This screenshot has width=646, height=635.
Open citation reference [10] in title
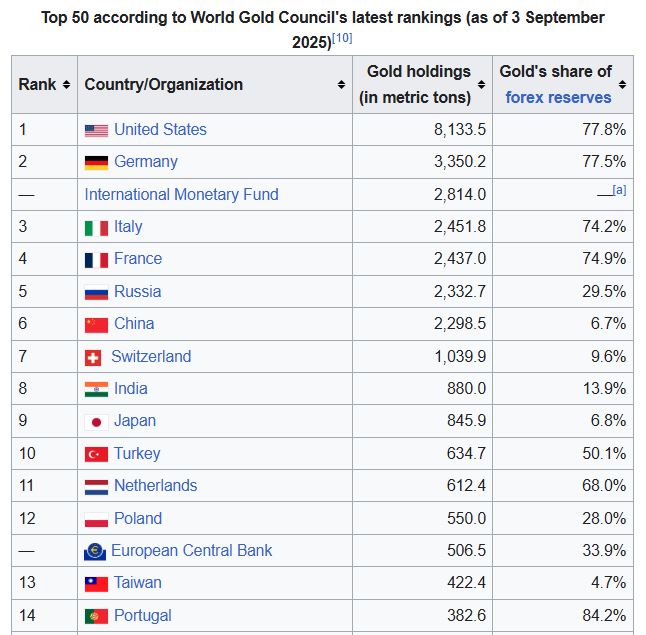coord(342,38)
